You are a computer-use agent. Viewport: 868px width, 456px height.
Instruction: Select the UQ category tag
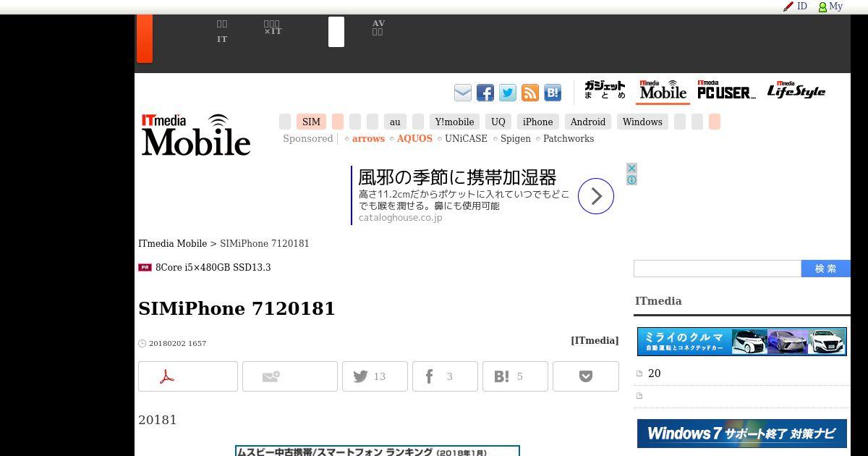tap(498, 122)
